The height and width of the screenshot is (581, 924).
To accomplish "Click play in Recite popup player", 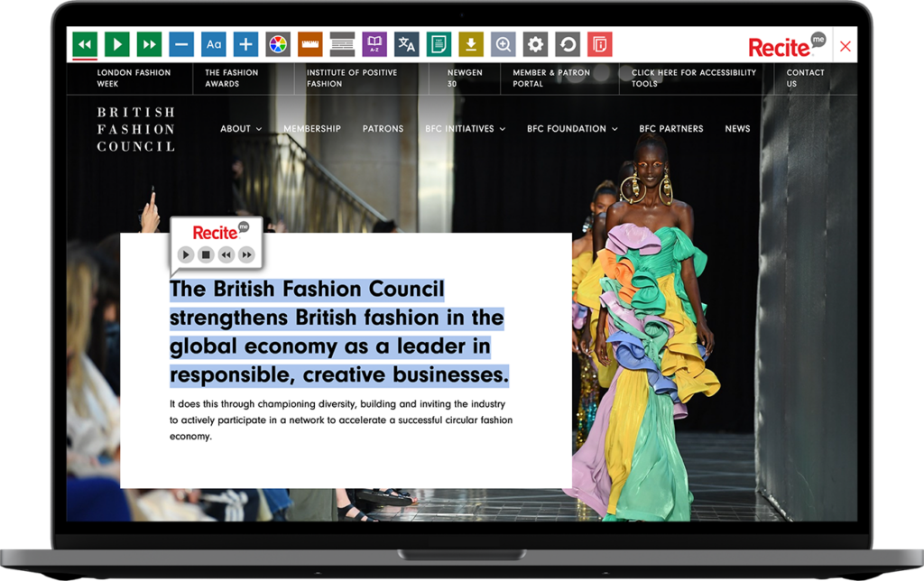I will 185,254.
